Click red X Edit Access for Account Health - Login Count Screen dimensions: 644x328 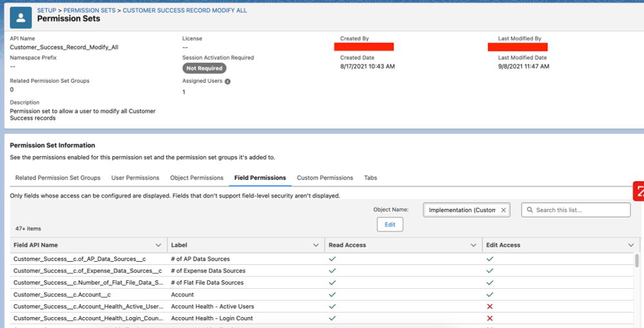coord(489,318)
